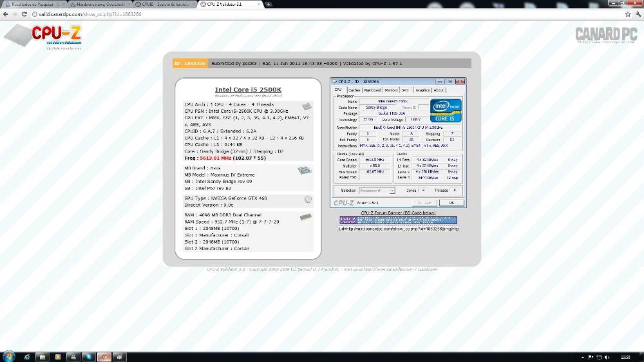
Task: Select the BB code URL text field
Action: pyautogui.click(x=398, y=229)
